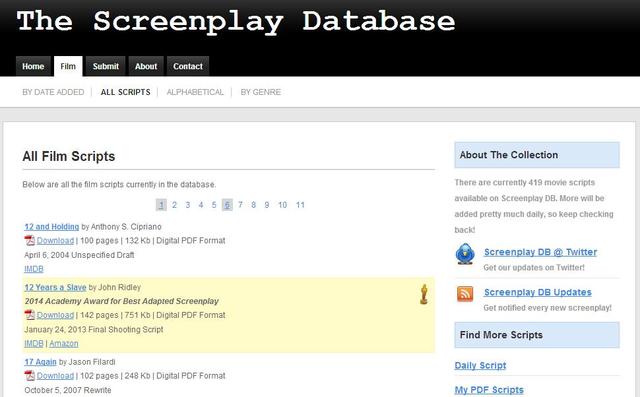Open IMDB link for 12 Years a Slave
This screenshot has height=397, width=640.
pyautogui.click(x=34, y=344)
